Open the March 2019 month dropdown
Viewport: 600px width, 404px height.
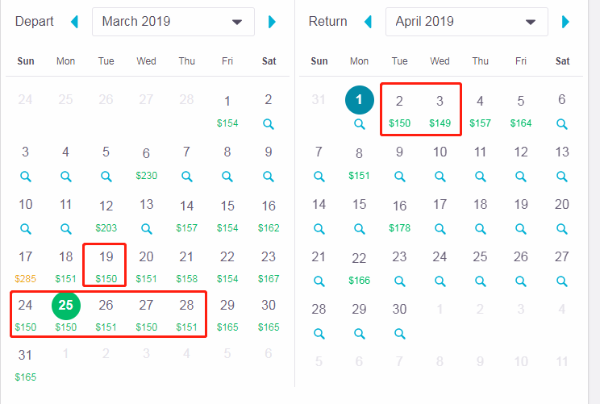[x=173, y=22]
